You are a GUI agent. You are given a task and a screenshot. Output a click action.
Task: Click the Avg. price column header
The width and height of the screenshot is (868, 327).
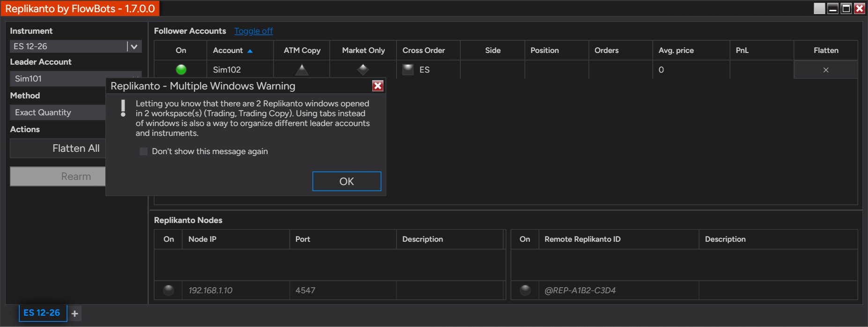[x=691, y=51]
